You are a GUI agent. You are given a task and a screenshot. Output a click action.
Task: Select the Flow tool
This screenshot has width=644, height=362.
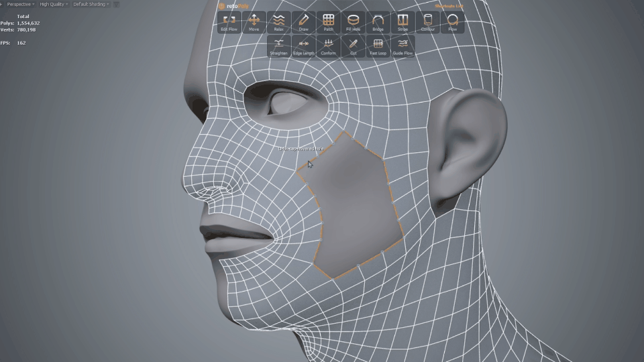(x=452, y=22)
